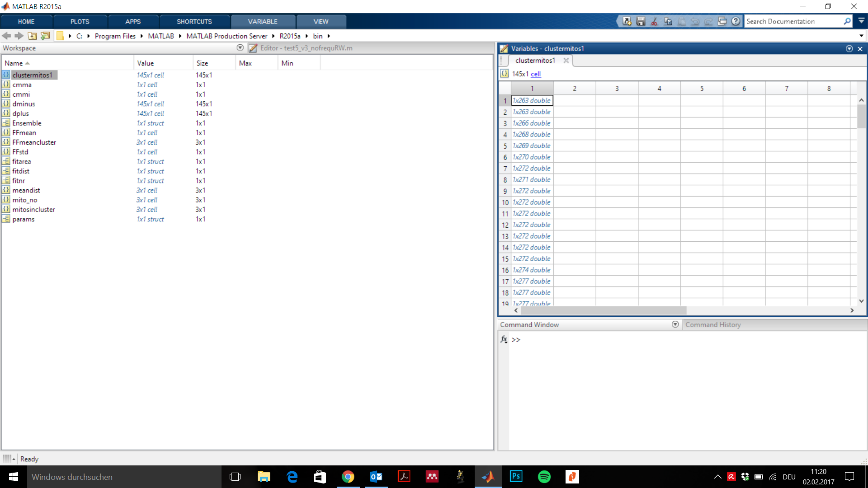Open the Command History tab
This screenshot has height=488, width=868.
712,324
